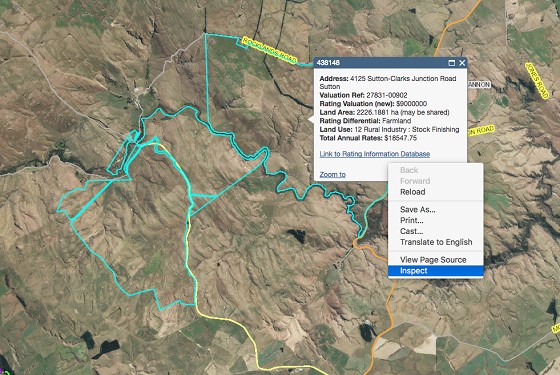Viewport: 560px width, 375px height.
Task: Close the 438148 property popup
Action: [x=462, y=63]
